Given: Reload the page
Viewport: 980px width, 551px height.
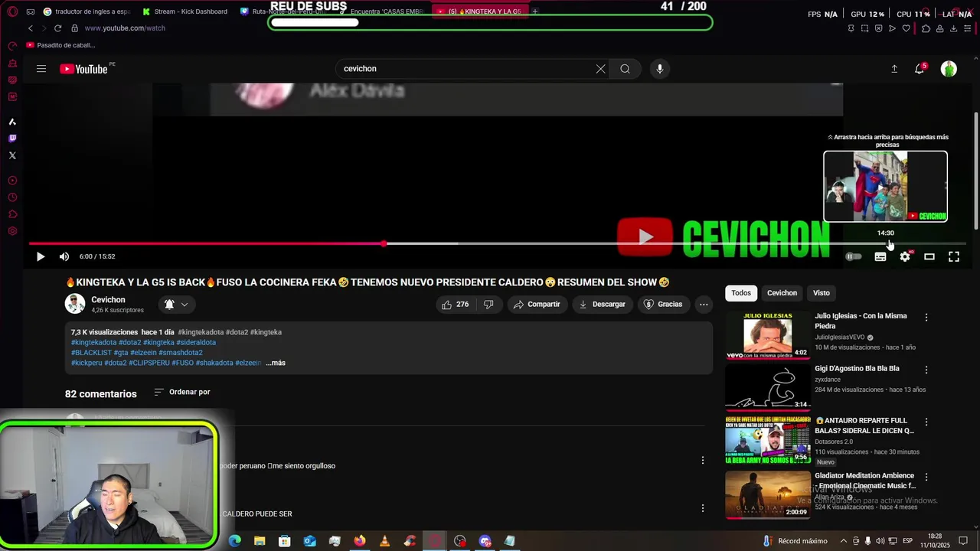Looking at the screenshot, I should click(57, 28).
